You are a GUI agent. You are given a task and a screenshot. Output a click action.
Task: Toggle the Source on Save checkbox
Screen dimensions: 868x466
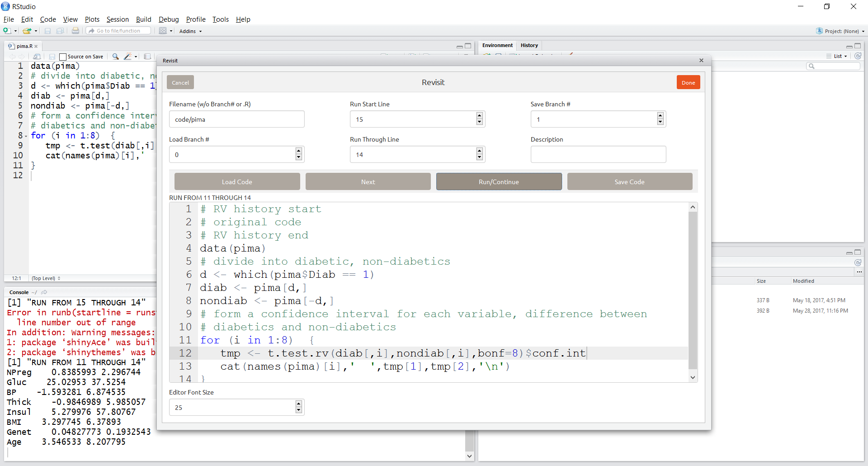(63, 57)
